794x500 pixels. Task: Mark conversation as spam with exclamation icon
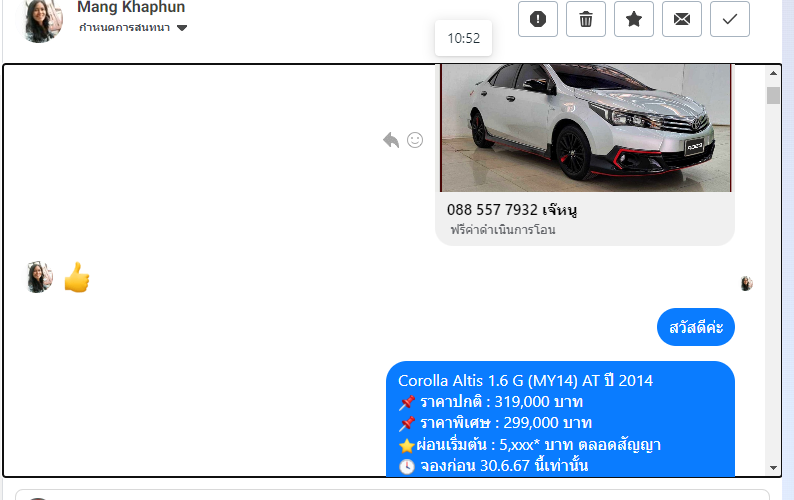coord(538,19)
